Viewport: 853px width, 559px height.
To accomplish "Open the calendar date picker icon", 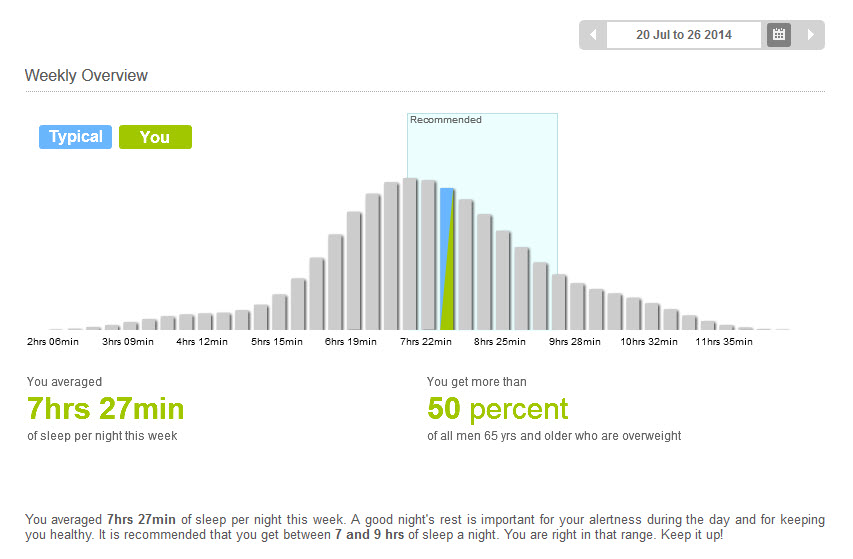I will click(x=778, y=35).
